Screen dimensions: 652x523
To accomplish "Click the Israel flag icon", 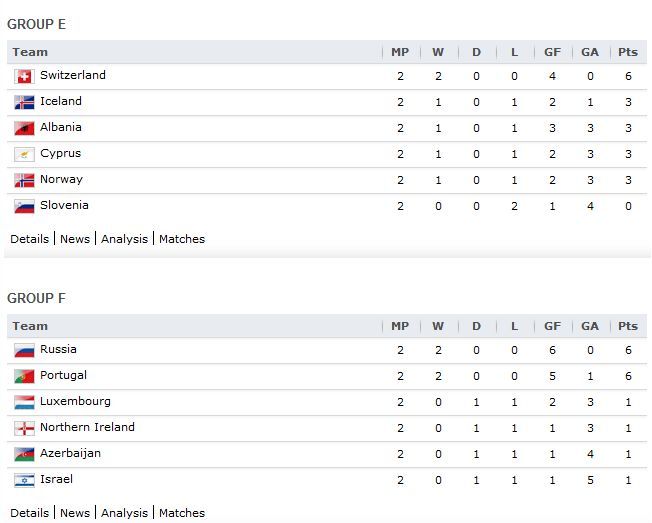I will 24,480.
